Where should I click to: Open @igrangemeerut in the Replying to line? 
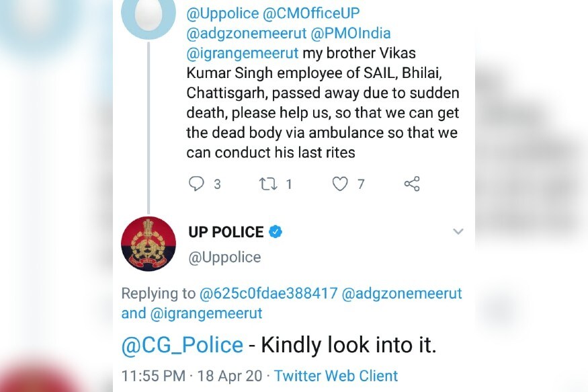tap(206, 313)
